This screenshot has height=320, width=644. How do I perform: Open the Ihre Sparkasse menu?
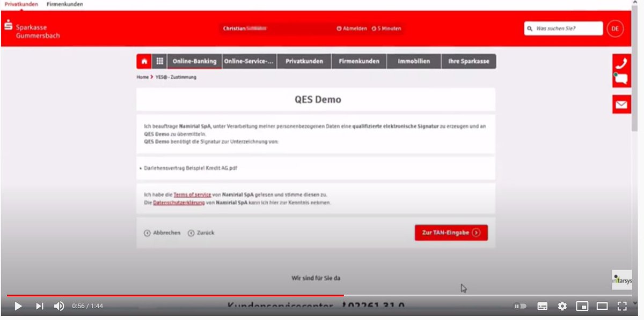tap(469, 61)
